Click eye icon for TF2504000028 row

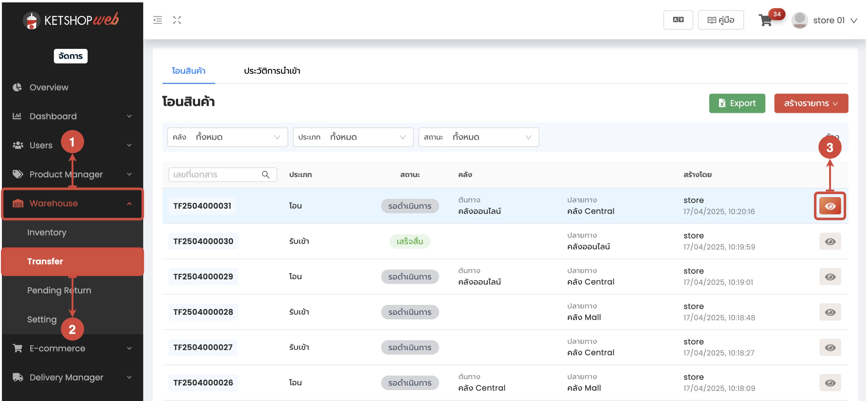point(830,312)
